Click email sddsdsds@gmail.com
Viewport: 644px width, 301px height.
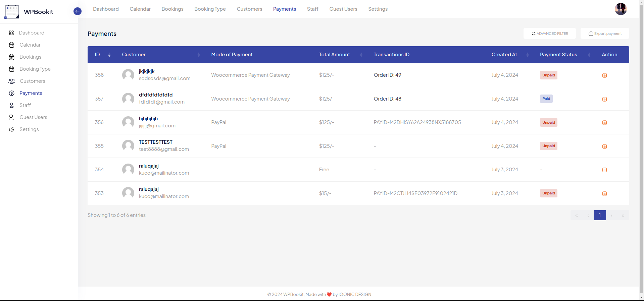[165, 78]
